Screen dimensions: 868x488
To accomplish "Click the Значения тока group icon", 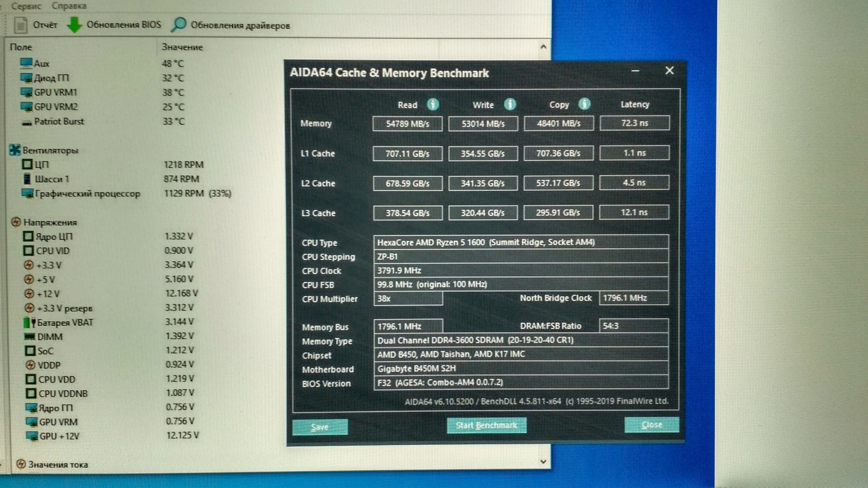I will 21,464.
